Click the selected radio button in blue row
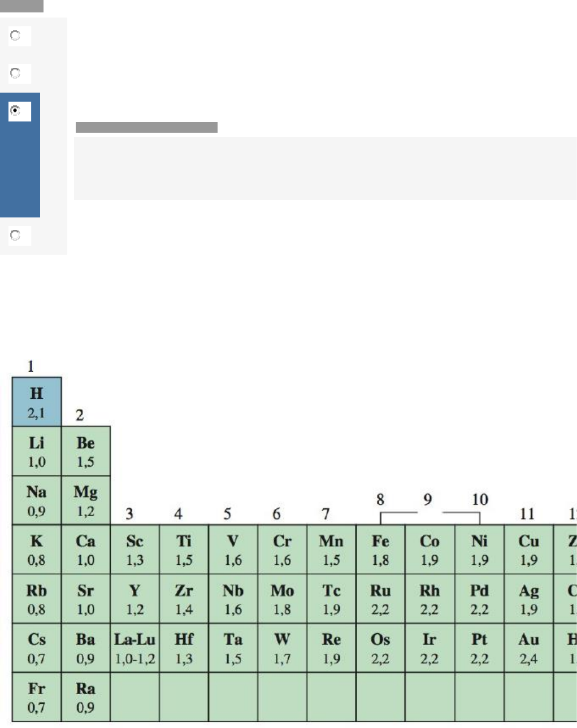This screenshot has width=577, height=728. (x=15, y=111)
